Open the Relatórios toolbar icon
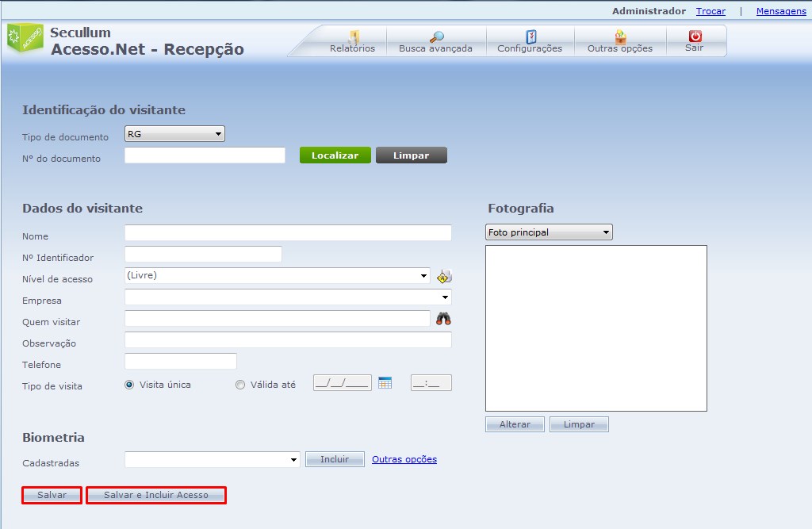Screen dimensions: 812x529 click(353, 37)
